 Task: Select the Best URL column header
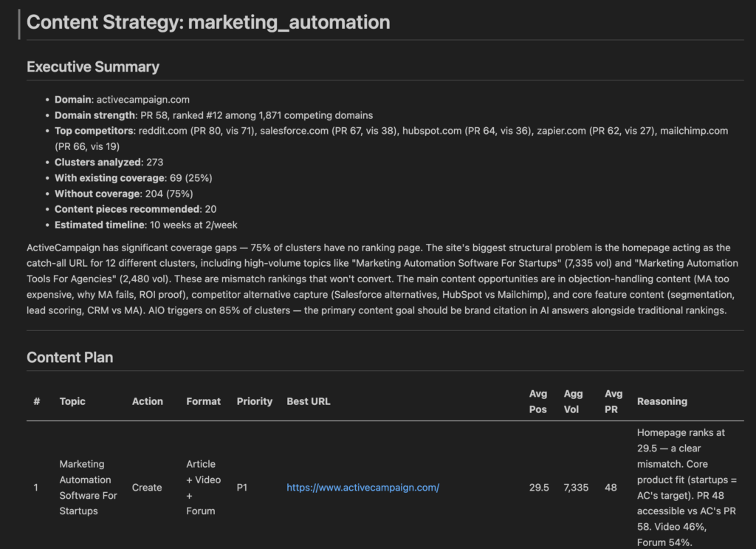pos(309,401)
